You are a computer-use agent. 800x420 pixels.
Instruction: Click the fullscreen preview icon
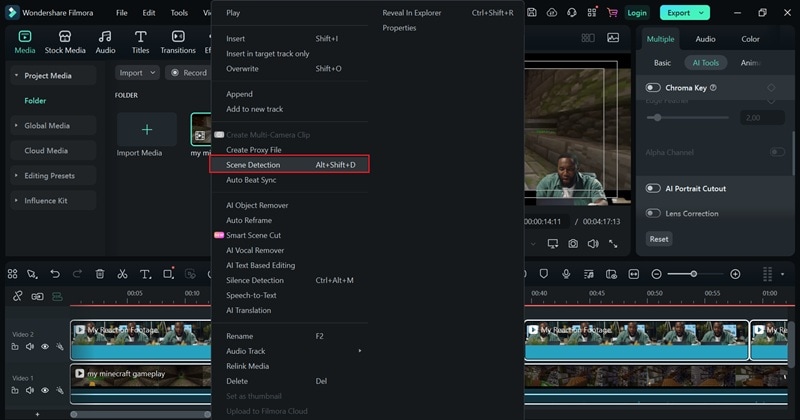pos(613,244)
